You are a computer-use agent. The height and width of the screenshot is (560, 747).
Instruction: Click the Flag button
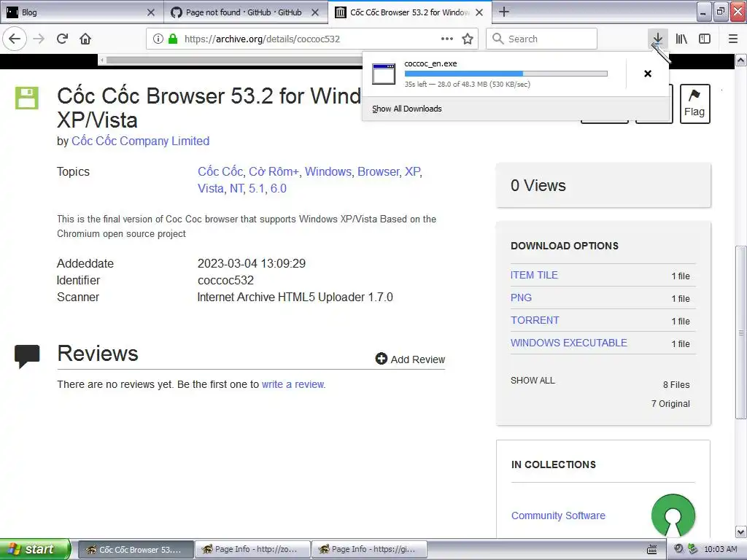tap(694, 104)
